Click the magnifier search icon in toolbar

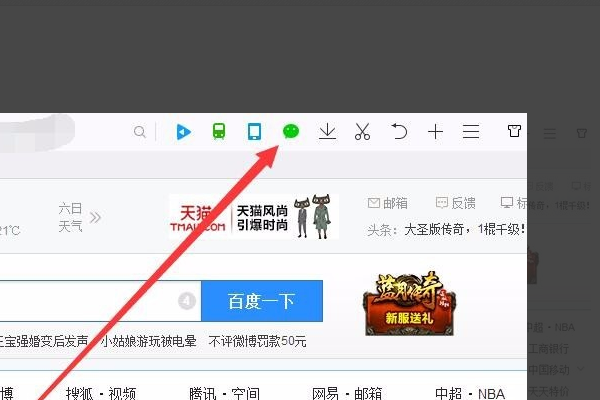(141, 132)
